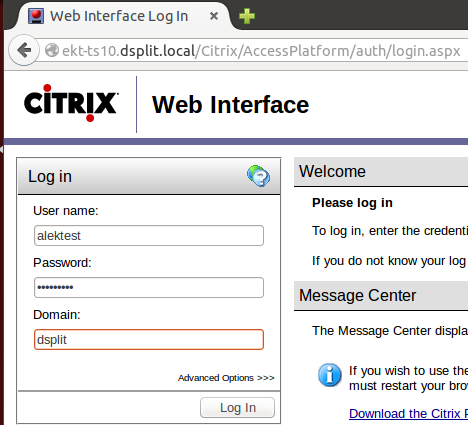The width and height of the screenshot is (468, 425).
Task: Click the blue information icon
Action: tap(329, 375)
